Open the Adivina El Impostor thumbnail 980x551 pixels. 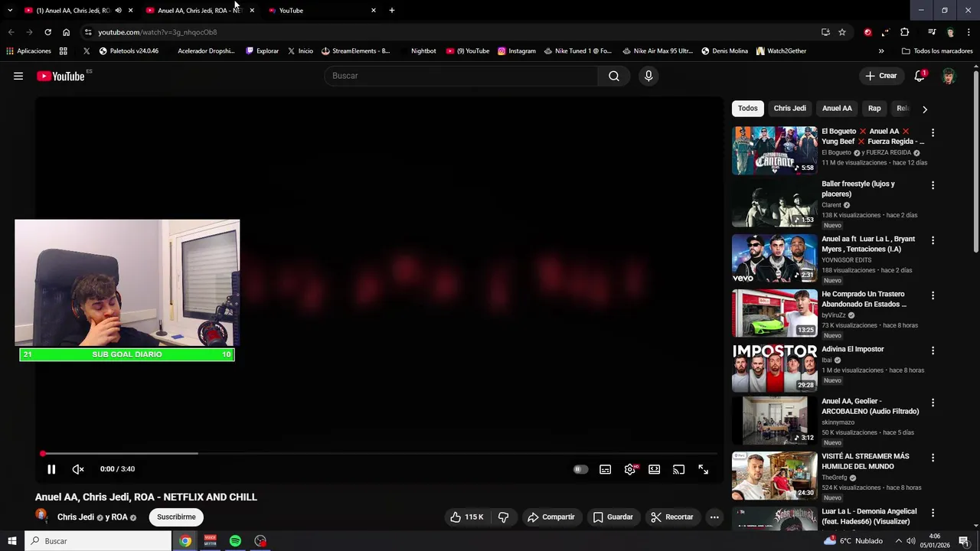[774, 368]
